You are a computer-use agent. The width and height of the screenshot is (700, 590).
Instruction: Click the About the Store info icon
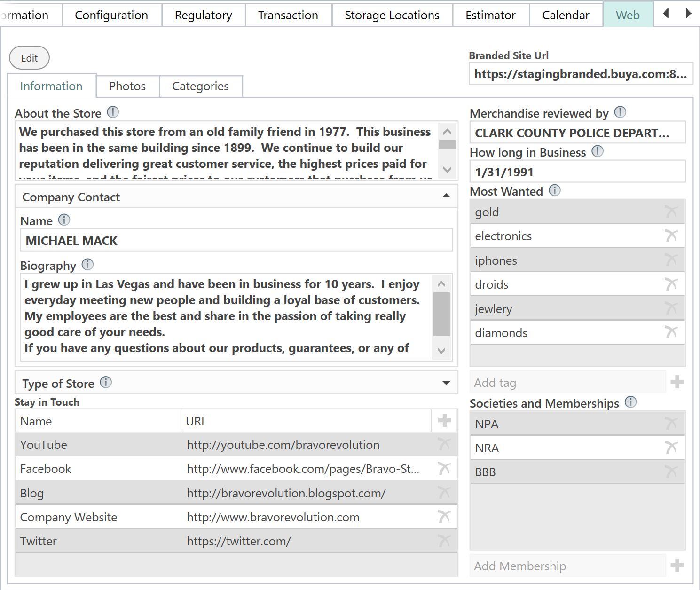pyautogui.click(x=113, y=112)
